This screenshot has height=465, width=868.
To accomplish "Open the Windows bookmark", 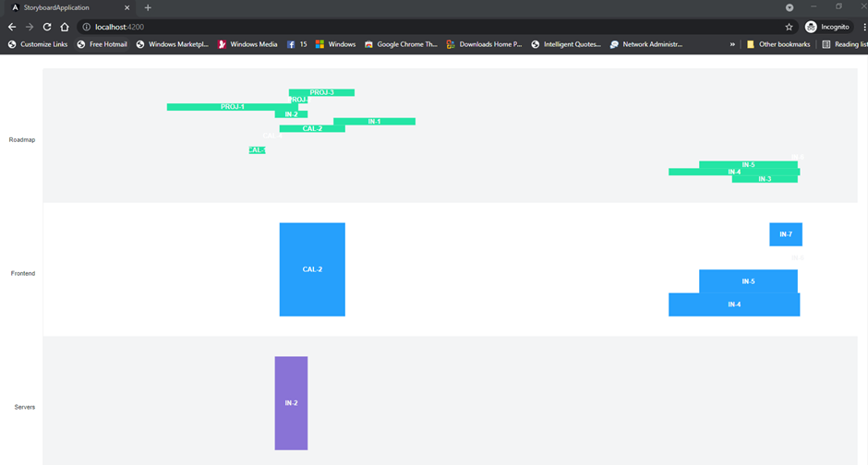I will click(335, 44).
